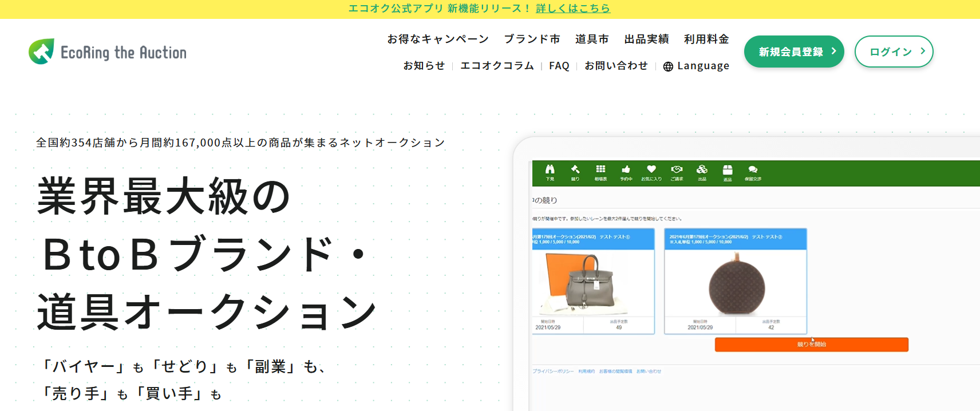Open お客様の閲覧環境 link in mockup footer
Screen dimensions: 980x411
pyautogui.click(x=615, y=372)
